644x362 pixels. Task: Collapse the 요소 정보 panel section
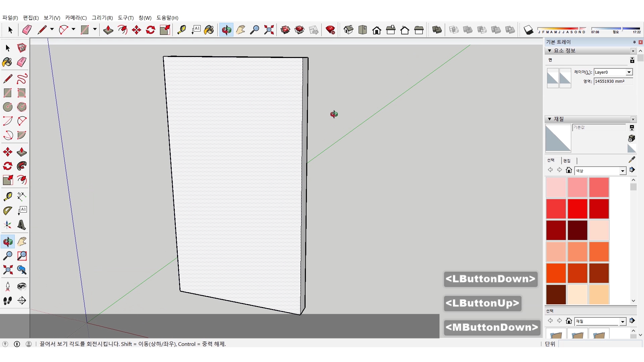coord(549,51)
